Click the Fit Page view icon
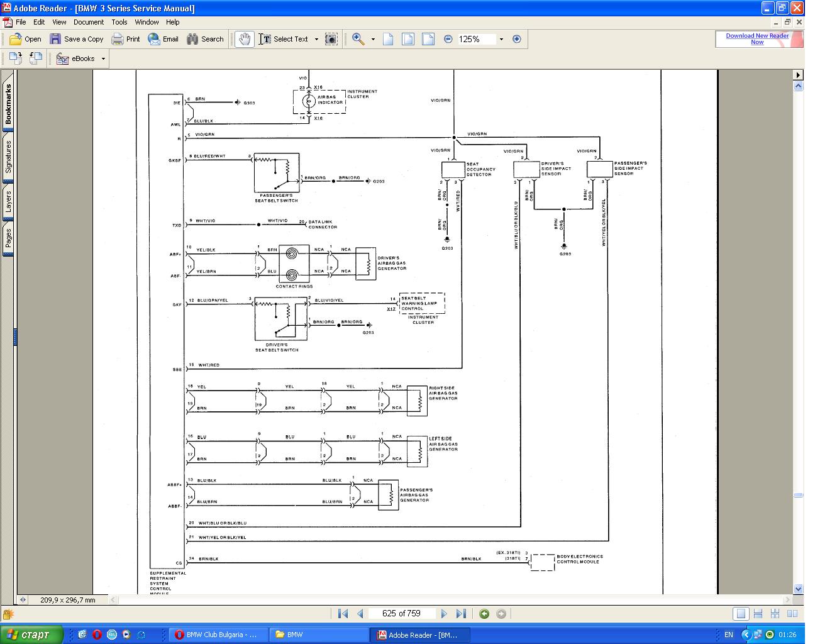Screen dimensions: 815x644 [408, 39]
